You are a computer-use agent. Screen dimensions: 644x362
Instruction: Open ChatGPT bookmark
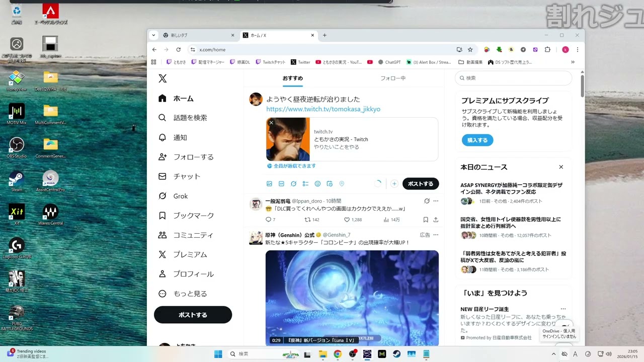coord(389,62)
